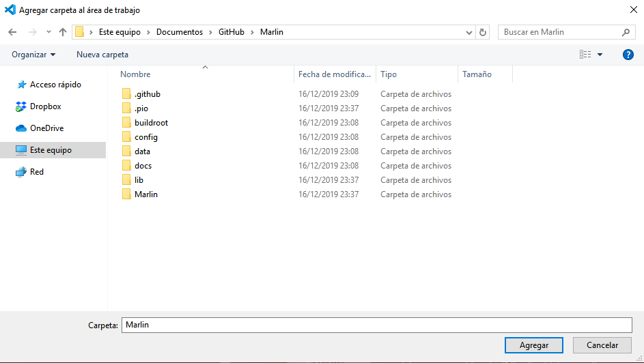
Task: Click the back navigation arrow
Action: [12, 32]
